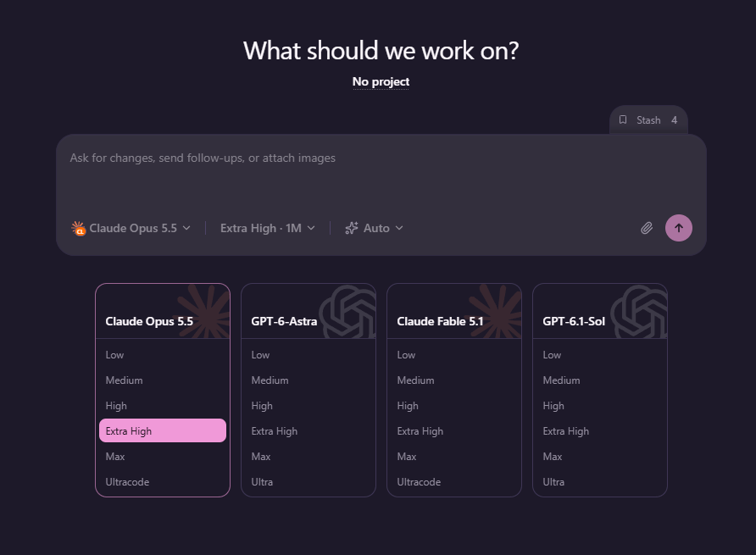
Task: Open the Claude Opus 5.5 model dropdown
Action: (x=131, y=228)
